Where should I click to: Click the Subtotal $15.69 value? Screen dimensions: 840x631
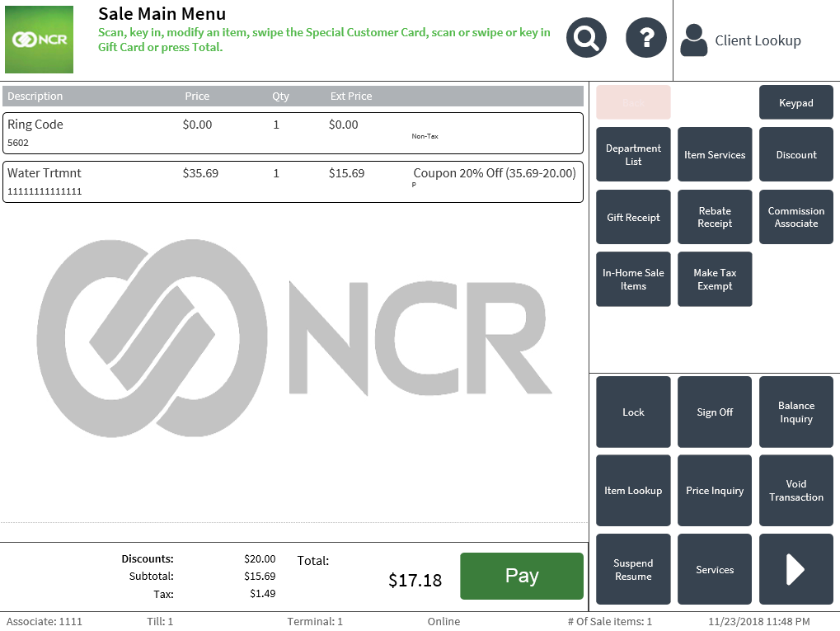pos(260,576)
